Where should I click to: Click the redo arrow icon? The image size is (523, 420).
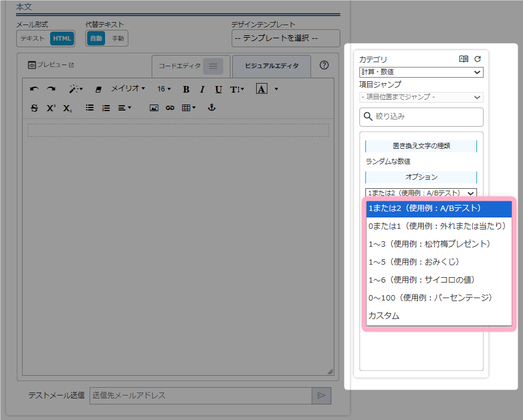click(x=51, y=89)
